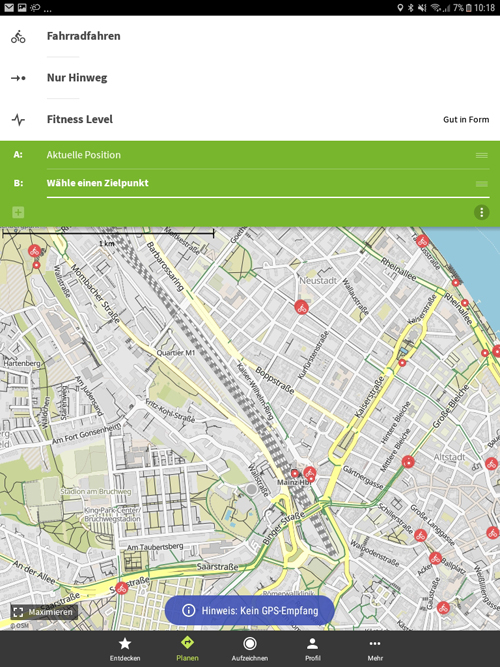500x667 pixels.
Task: Grab the reorder handle for waypoint A
Action: (x=481, y=155)
